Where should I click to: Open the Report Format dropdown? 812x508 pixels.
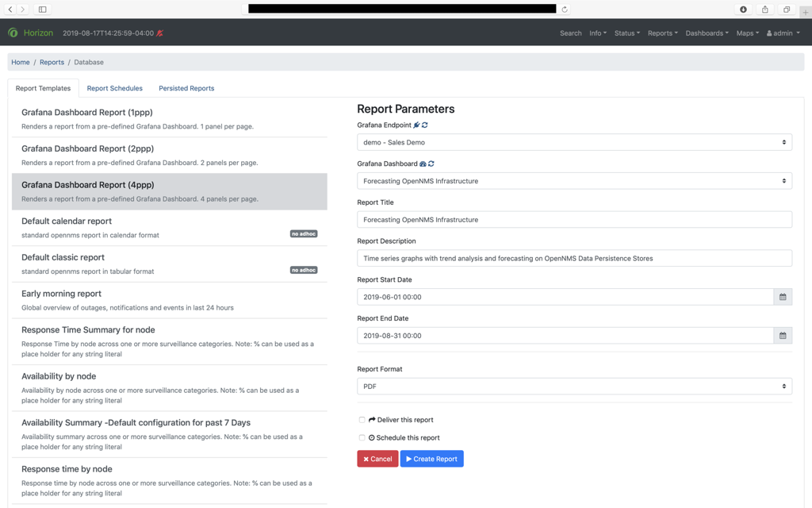(575, 386)
